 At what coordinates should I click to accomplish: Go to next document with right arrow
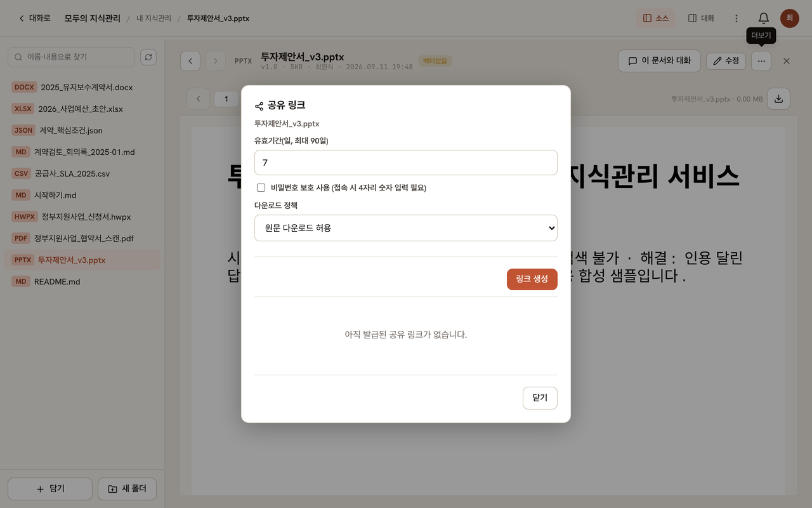(216, 61)
